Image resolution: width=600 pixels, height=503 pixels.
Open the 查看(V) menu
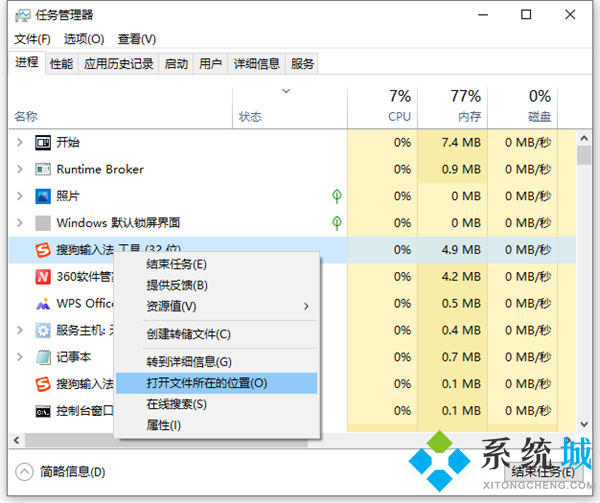[137, 39]
